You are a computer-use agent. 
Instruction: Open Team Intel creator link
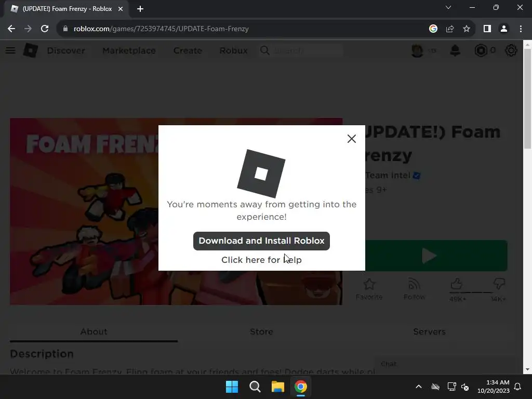388,176
